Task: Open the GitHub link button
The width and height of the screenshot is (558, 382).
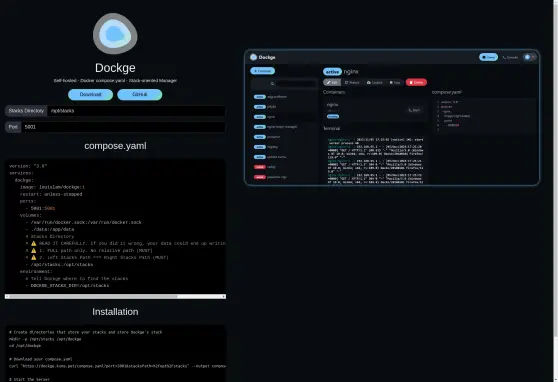Action: tap(140, 94)
